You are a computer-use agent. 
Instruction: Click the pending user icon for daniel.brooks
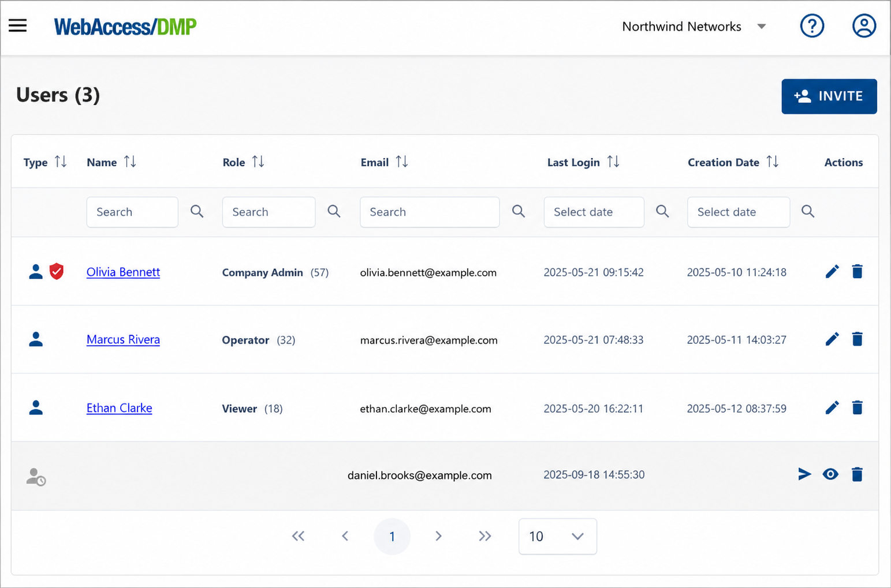click(36, 477)
